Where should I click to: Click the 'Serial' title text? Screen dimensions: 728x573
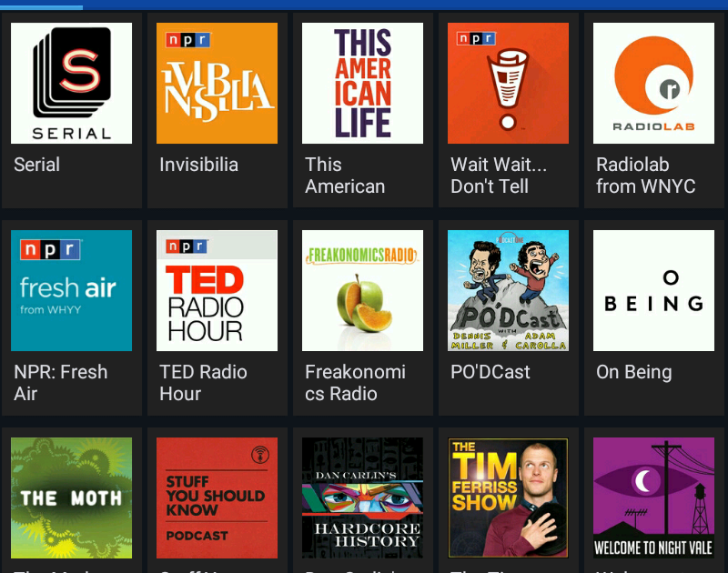click(x=36, y=165)
